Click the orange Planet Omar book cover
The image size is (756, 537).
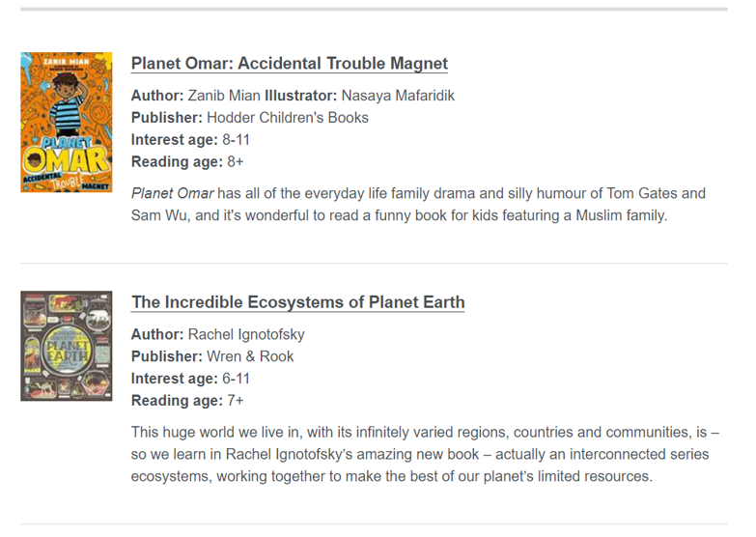[67, 122]
